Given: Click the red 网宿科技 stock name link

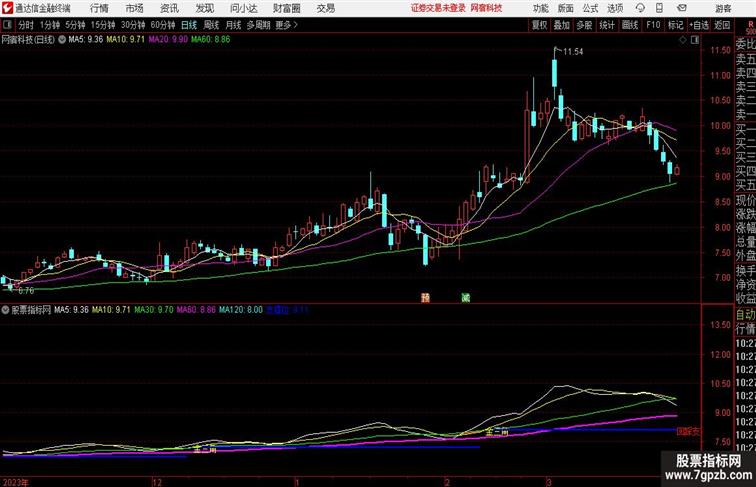Looking at the screenshot, I should pyautogui.click(x=486, y=8).
